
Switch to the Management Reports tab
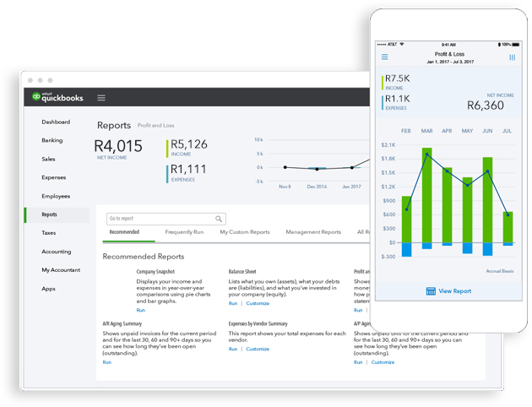click(x=313, y=232)
